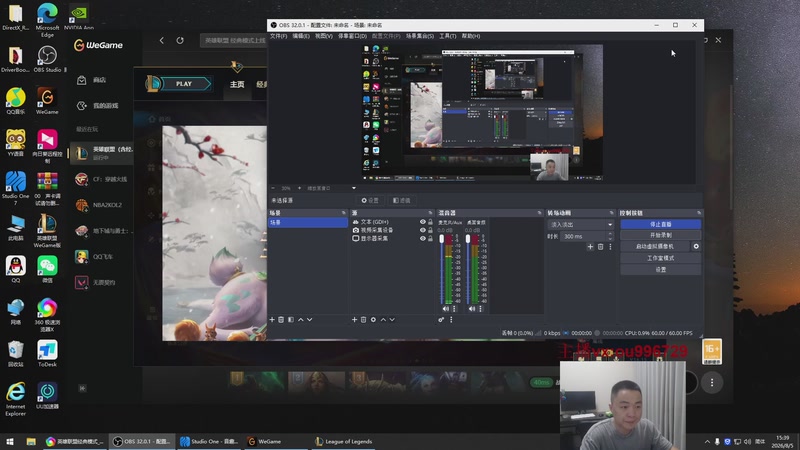Open OBS Tools menu

tap(447, 36)
